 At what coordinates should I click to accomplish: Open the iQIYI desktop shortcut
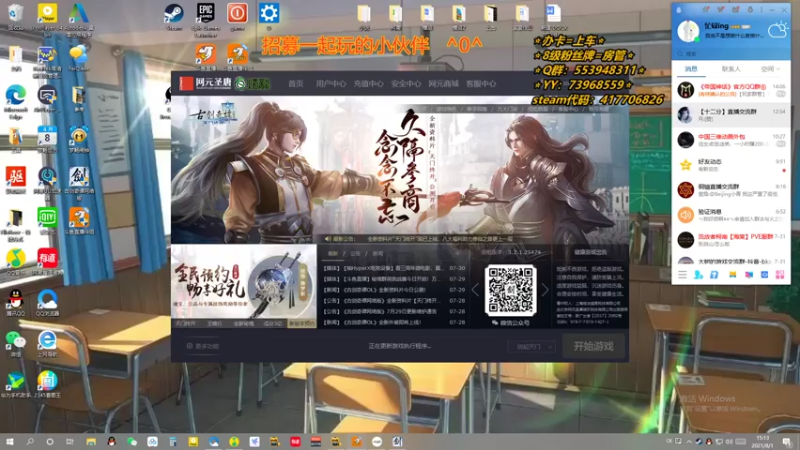point(47,220)
